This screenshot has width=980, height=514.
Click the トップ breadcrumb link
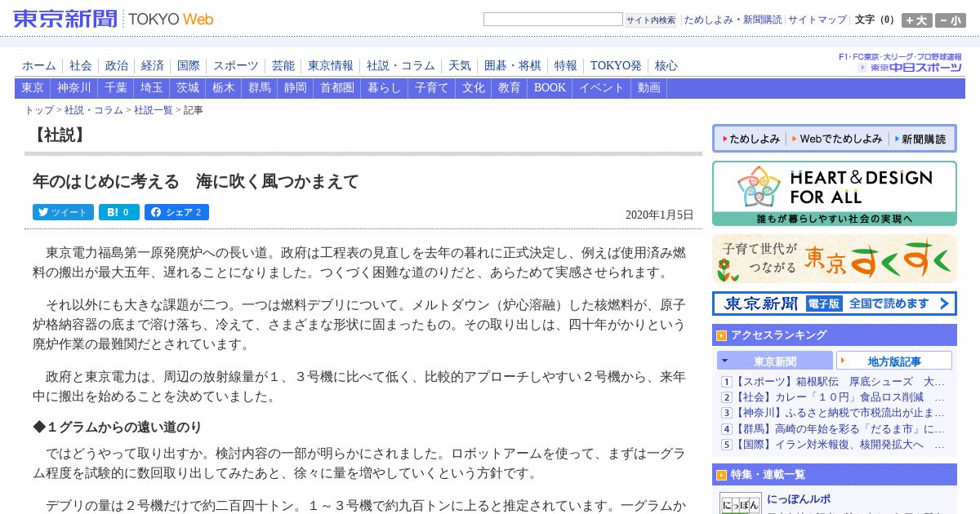tap(39, 110)
